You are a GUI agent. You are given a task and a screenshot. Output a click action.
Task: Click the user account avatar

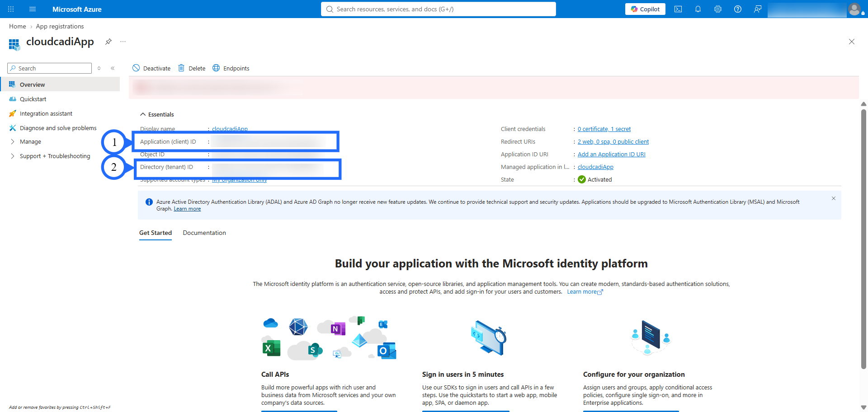(x=854, y=9)
